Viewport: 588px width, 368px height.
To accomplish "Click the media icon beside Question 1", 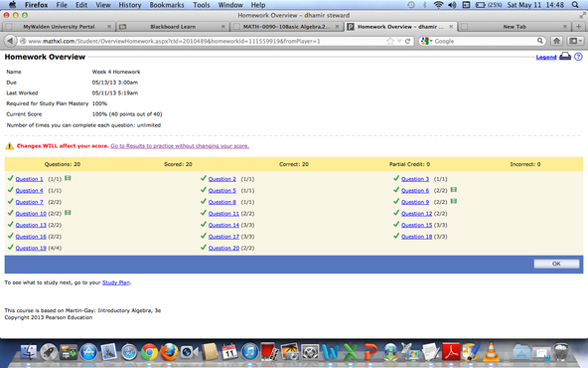I will 68,178.
